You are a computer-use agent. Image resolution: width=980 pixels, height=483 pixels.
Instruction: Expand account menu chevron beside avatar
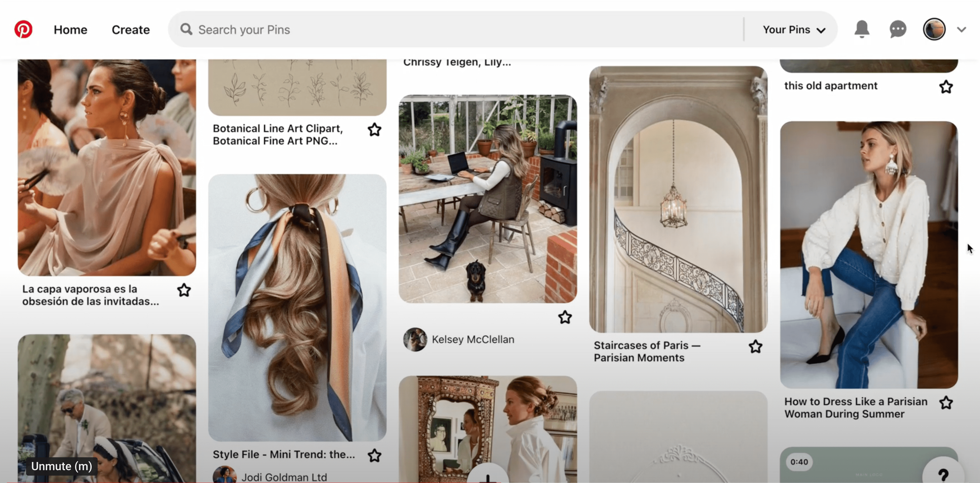(961, 29)
